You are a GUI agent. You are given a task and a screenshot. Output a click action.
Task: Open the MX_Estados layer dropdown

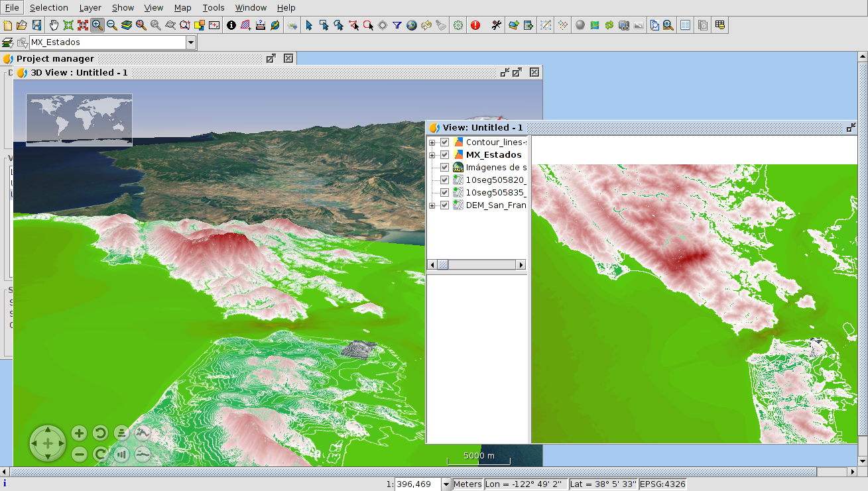[x=191, y=42]
